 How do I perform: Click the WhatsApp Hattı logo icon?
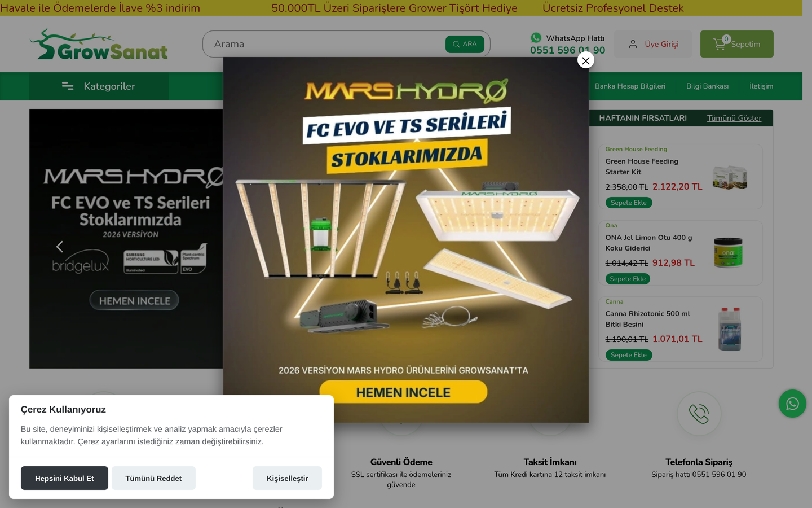click(536, 38)
